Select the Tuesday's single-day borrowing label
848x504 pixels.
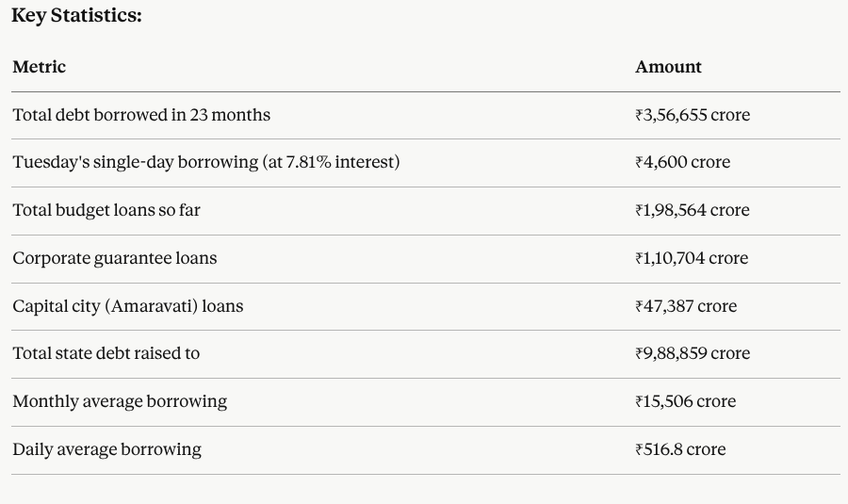point(205,162)
